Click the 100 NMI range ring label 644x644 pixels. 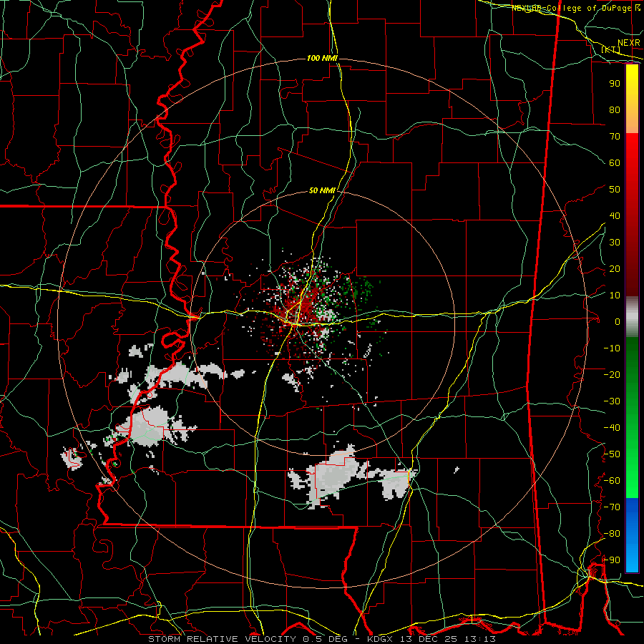pos(323,59)
